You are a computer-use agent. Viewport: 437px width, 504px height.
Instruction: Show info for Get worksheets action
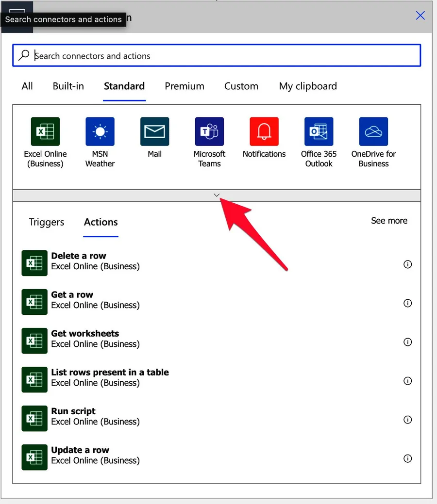pos(408,342)
